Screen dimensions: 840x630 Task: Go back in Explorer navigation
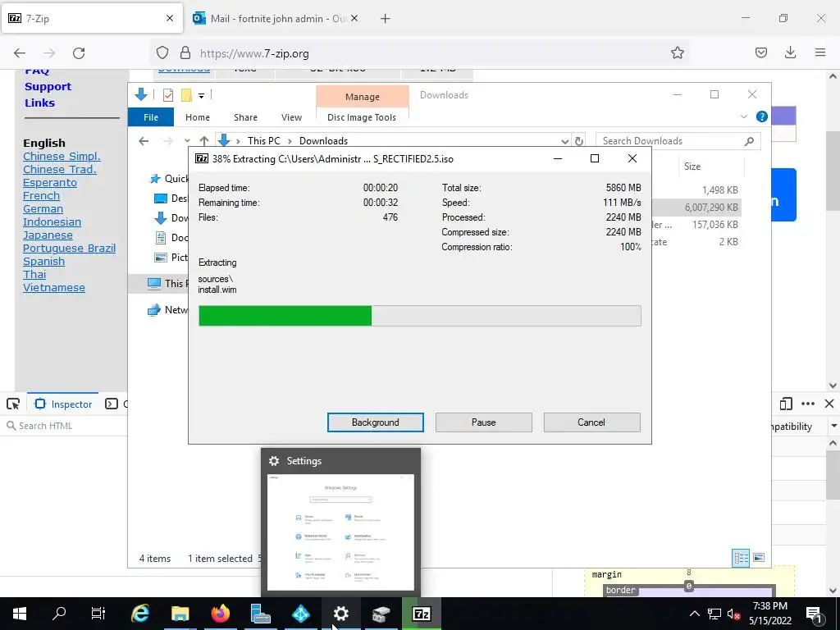[144, 141]
